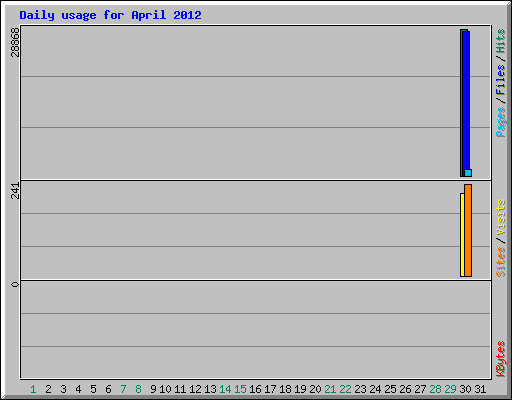Click green day label 8 on x-axis

[138, 389]
